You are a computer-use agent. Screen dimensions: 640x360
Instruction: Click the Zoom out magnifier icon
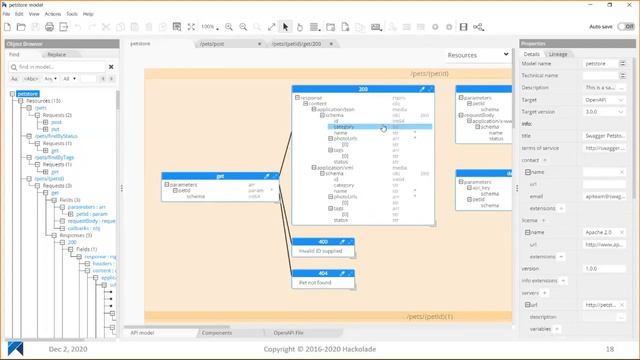243,27
